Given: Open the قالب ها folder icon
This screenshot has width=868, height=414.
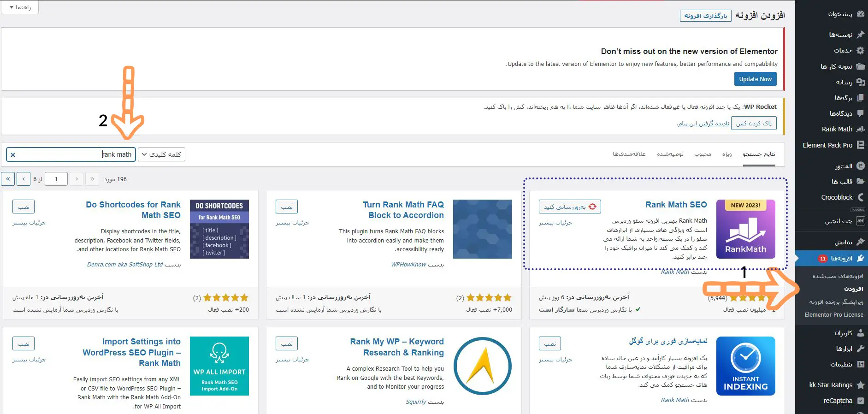Looking at the screenshot, I should [x=860, y=182].
